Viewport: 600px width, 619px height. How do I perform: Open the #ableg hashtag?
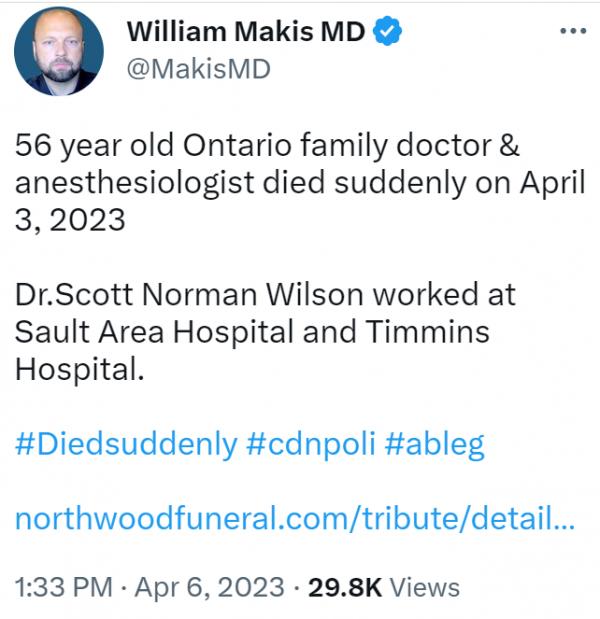[432, 444]
